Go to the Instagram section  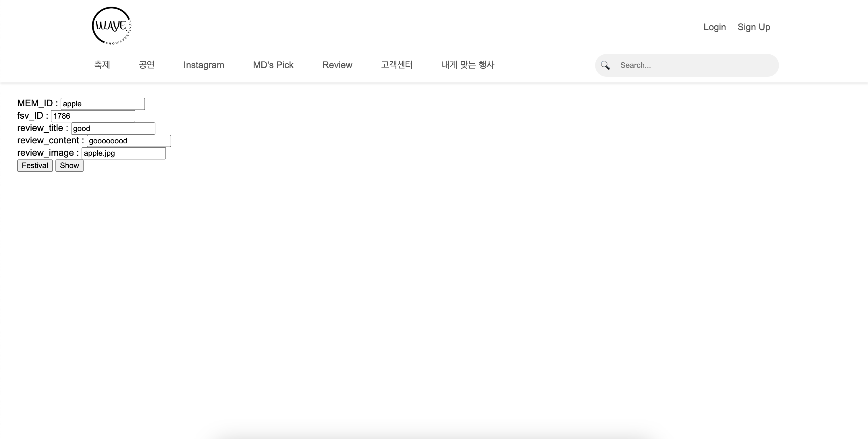[204, 65]
